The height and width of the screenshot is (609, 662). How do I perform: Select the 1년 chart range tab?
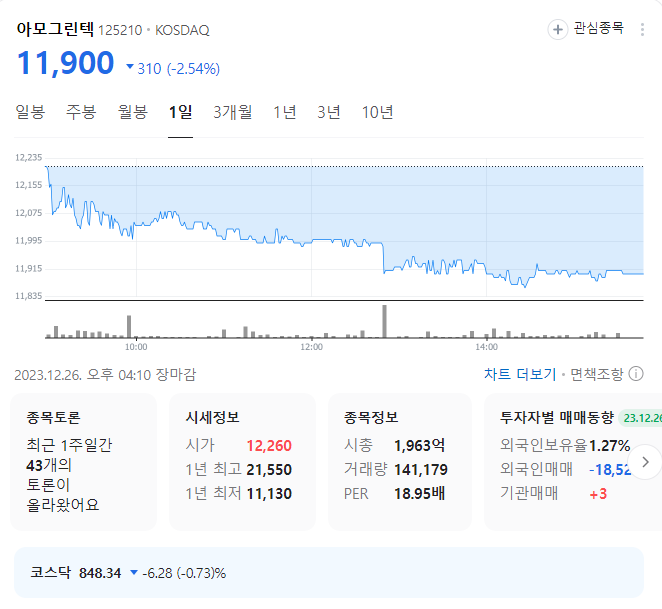point(285,112)
